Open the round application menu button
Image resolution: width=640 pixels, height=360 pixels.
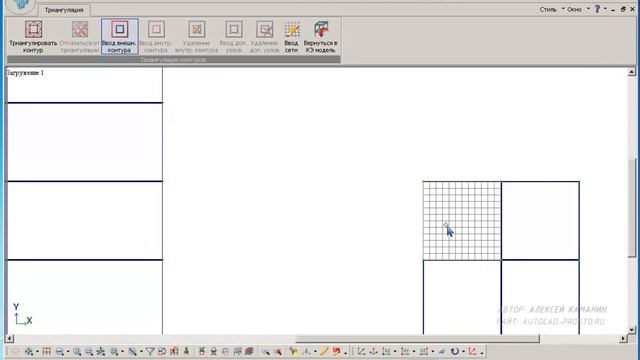click(x=20, y=6)
